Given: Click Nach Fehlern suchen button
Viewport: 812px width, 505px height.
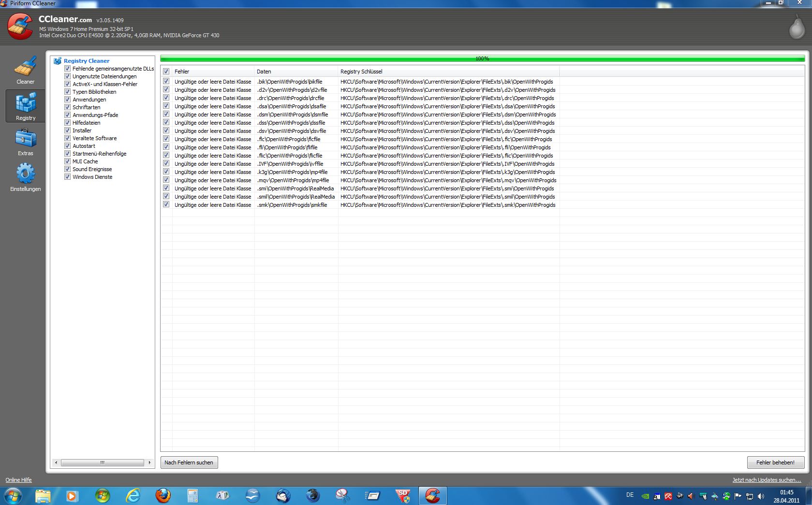Looking at the screenshot, I should (189, 462).
